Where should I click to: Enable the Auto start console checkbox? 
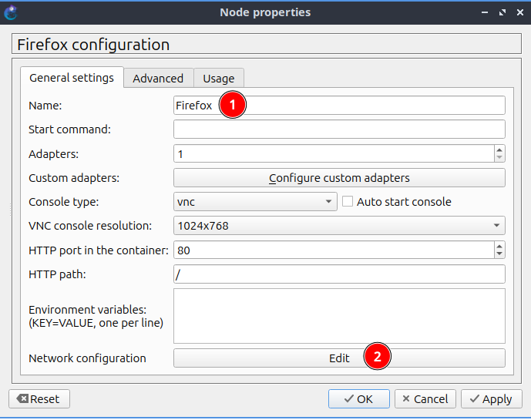pos(348,202)
